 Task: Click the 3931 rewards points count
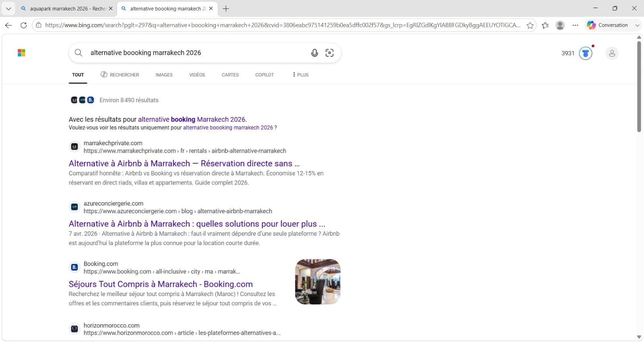point(568,53)
